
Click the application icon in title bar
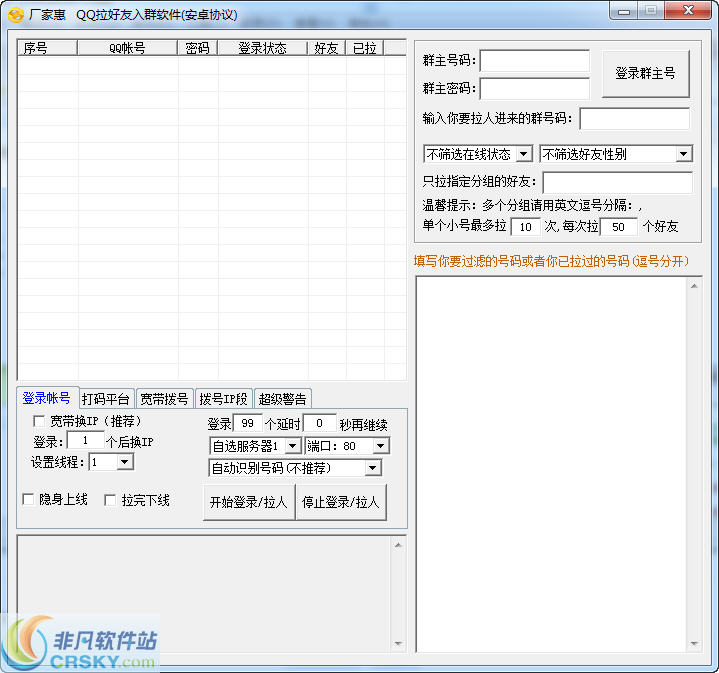[x=16, y=15]
